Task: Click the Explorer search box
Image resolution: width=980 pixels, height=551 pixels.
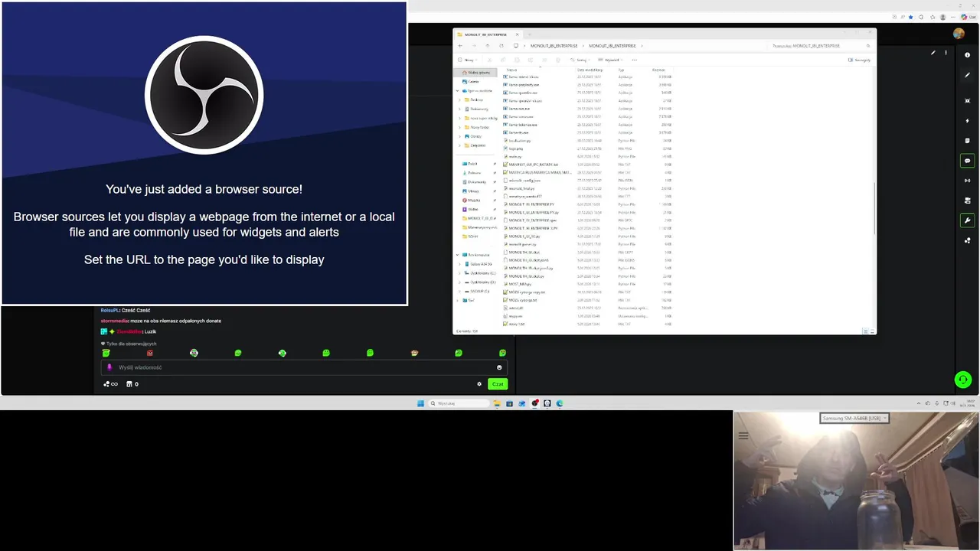Action: [x=820, y=46]
